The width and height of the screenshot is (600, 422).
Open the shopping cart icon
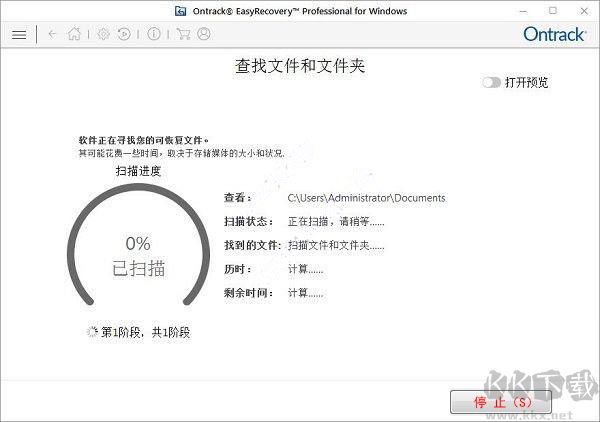pos(183,34)
